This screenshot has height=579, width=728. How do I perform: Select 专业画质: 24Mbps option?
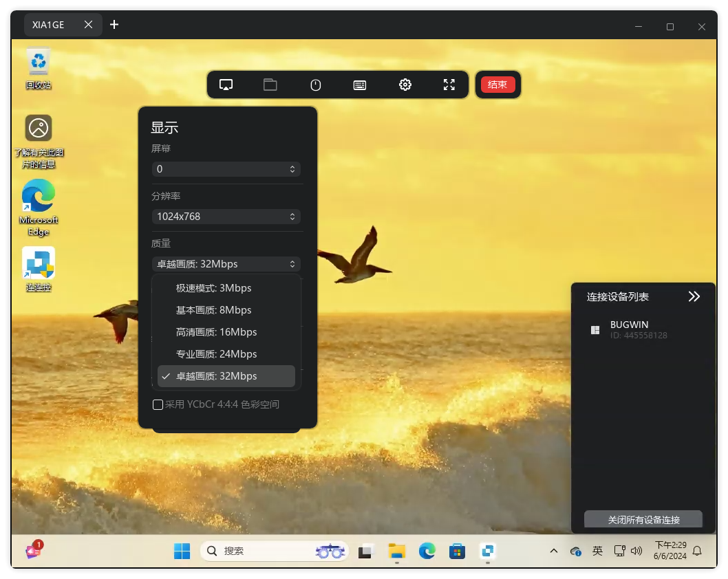pyautogui.click(x=226, y=354)
